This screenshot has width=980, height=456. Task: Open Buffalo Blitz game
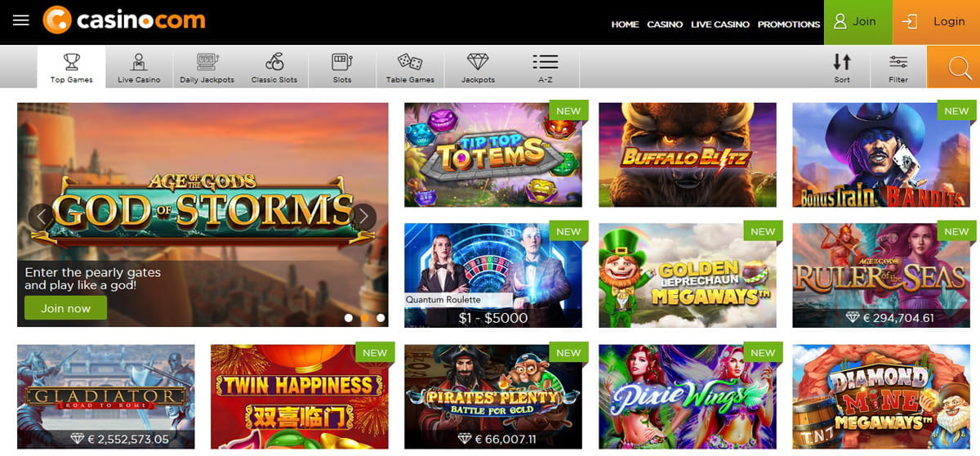[688, 155]
